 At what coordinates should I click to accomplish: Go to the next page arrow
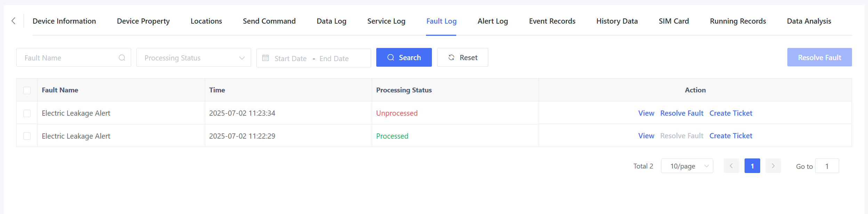pyautogui.click(x=773, y=166)
